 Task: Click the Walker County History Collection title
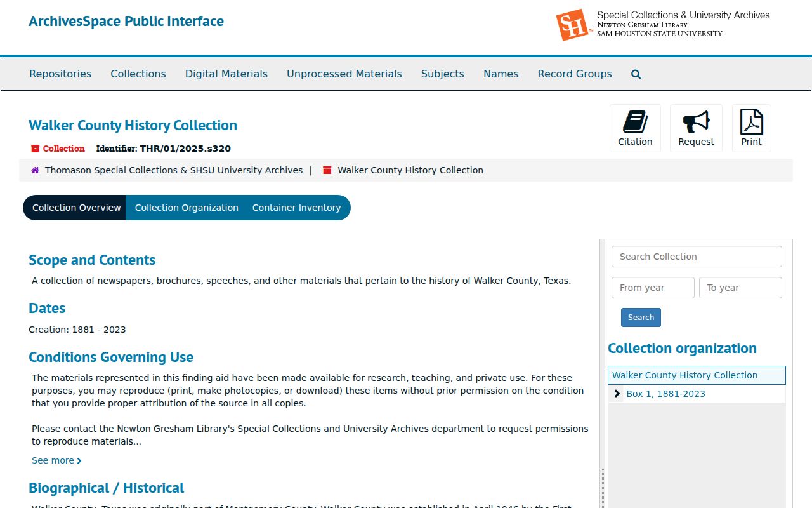(x=133, y=125)
